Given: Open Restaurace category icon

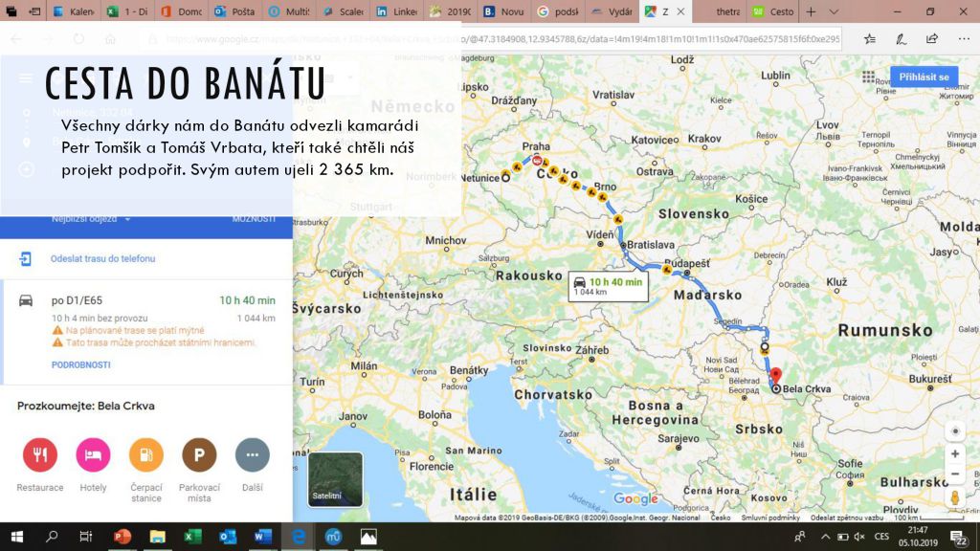Looking at the screenshot, I should 40,454.
